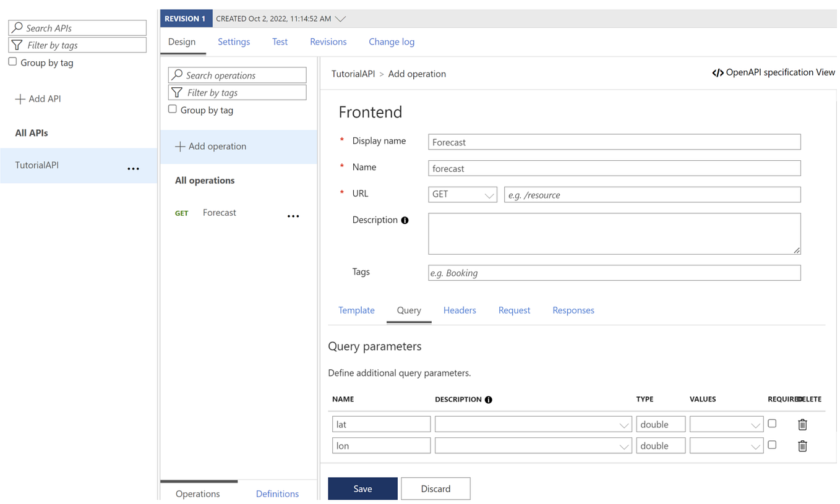The height and width of the screenshot is (504, 840).
Task: Delete the lat query parameter
Action: click(802, 424)
